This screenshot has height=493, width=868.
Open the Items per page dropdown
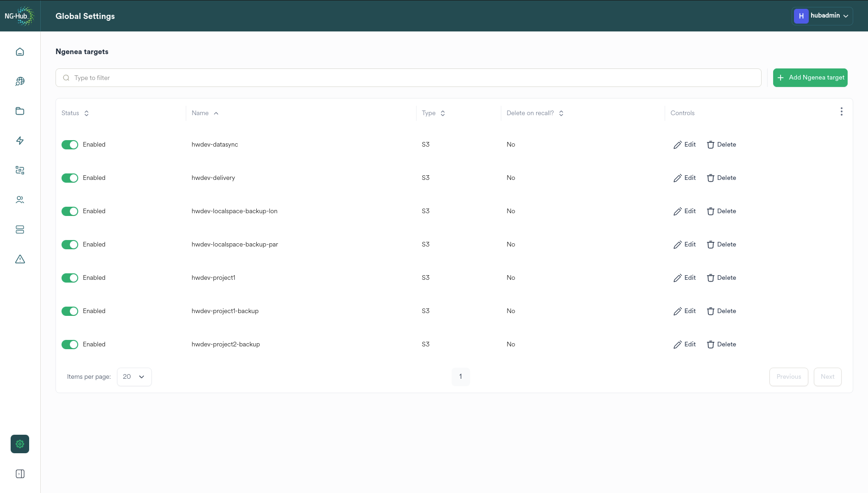(x=134, y=376)
